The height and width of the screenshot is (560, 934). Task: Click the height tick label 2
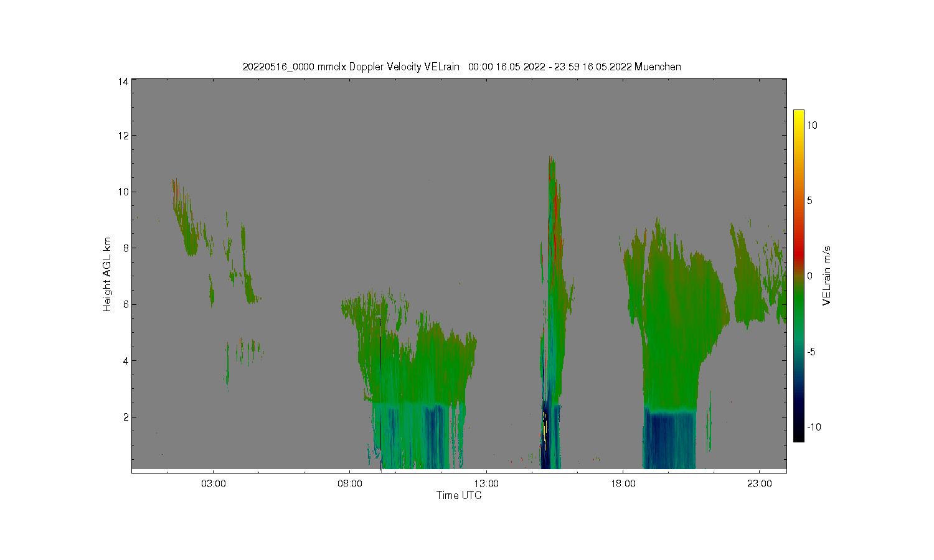pos(126,417)
